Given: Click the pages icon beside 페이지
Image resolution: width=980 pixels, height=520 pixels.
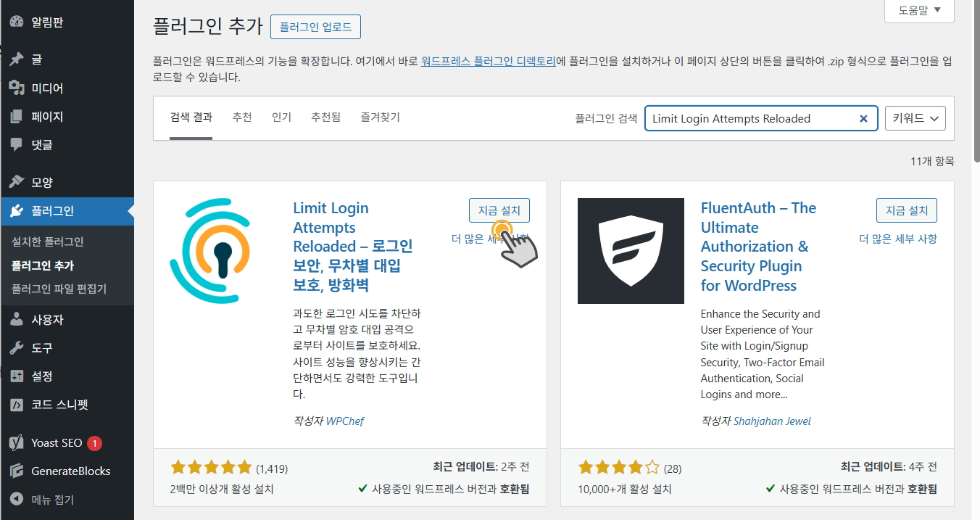Looking at the screenshot, I should 16,116.
